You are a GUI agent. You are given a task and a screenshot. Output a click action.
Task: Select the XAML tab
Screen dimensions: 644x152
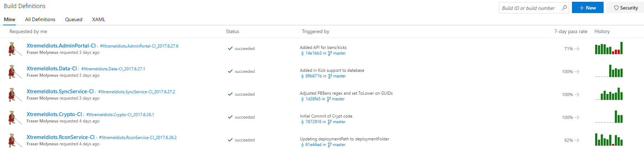point(98,19)
